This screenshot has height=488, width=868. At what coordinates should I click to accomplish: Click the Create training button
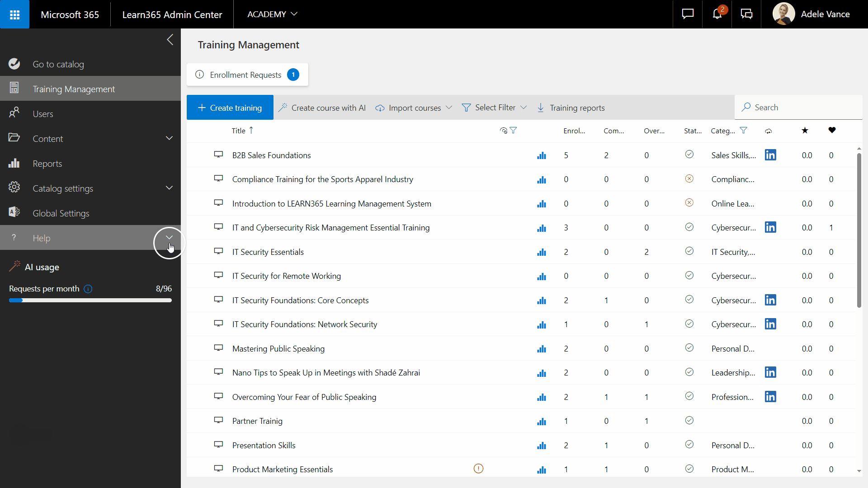(x=230, y=108)
